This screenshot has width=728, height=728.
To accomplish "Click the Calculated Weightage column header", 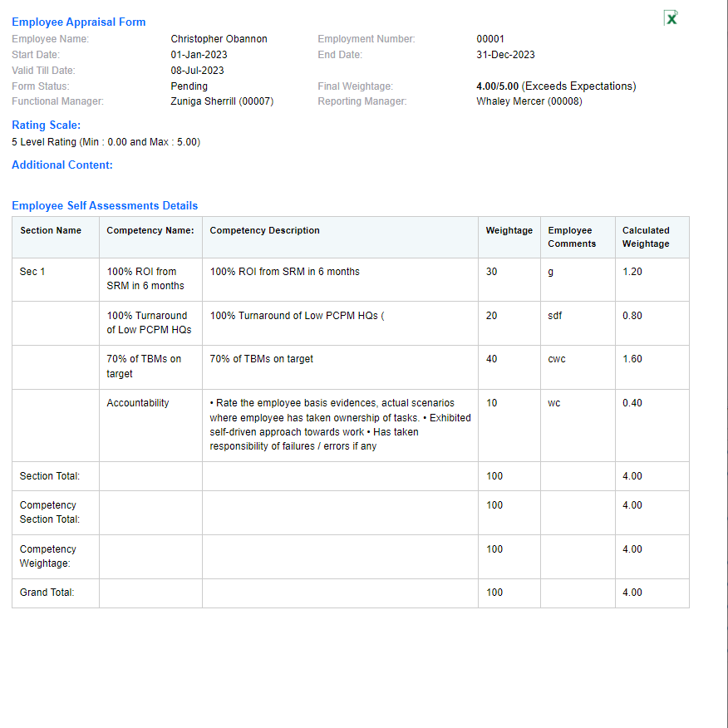I will point(646,237).
